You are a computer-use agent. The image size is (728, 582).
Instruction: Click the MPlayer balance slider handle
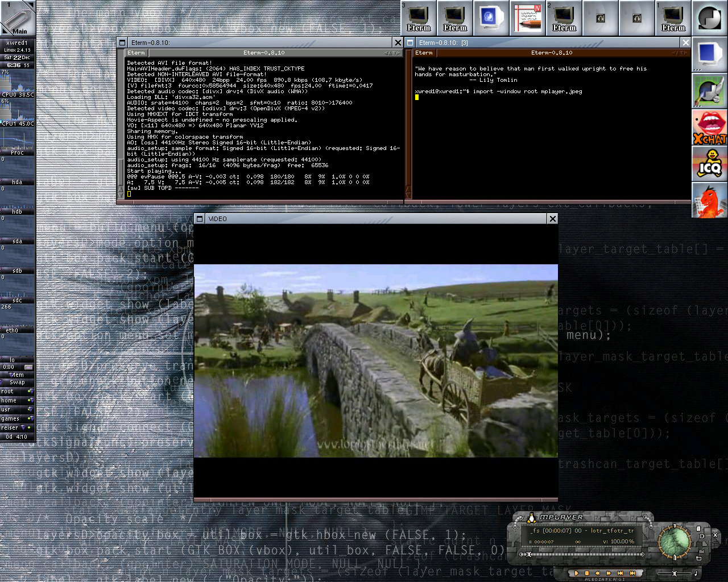[674, 573]
